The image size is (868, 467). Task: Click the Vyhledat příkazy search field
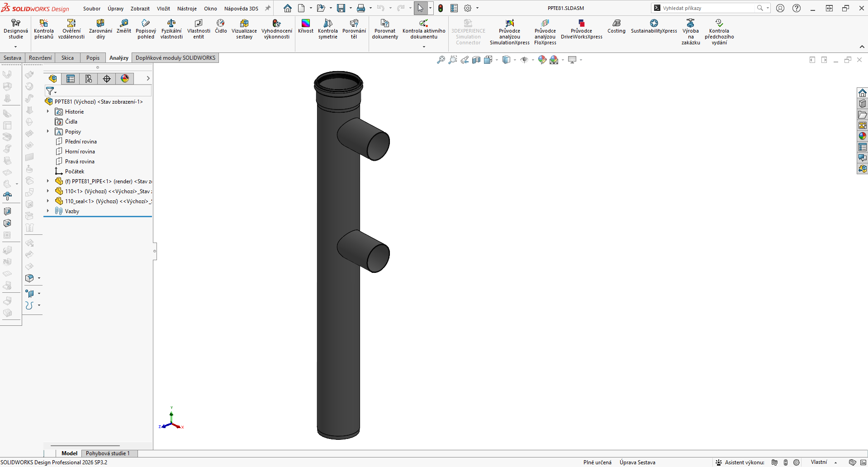[x=709, y=8]
